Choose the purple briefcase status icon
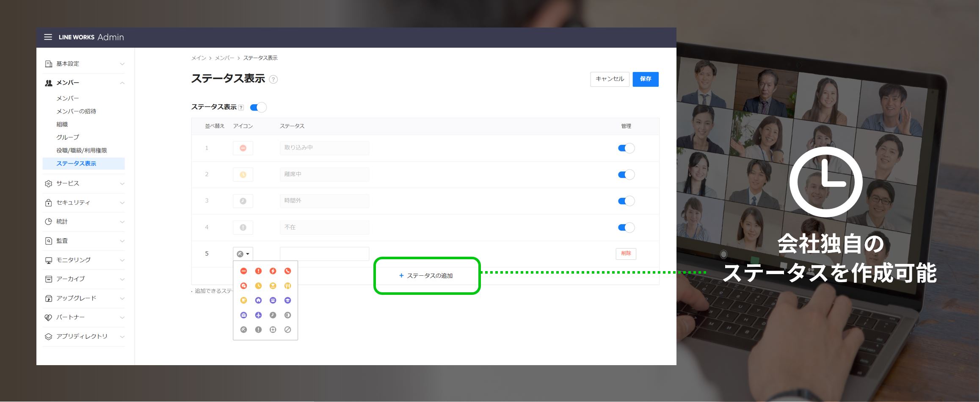The image size is (980, 402). pos(243,315)
